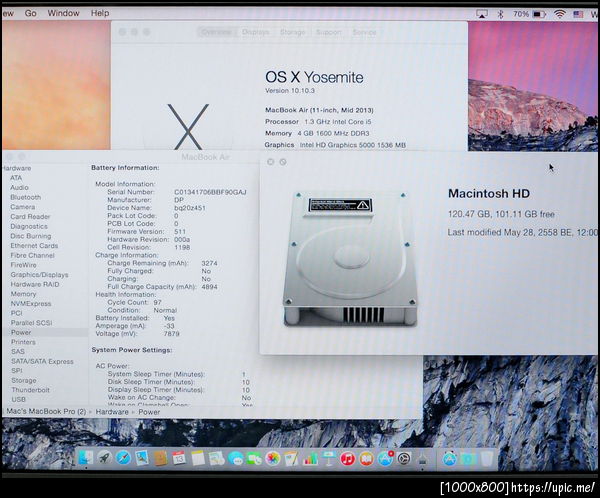This screenshot has width=600, height=498.
Task: Click the US flag input source icon
Action: pyautogui.click(x=578, y=14)
